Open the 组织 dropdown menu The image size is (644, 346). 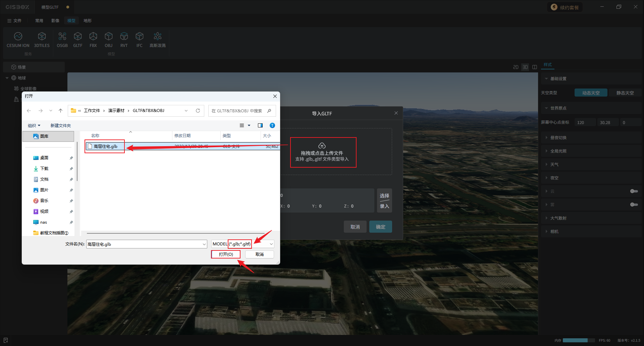(34, 125)
